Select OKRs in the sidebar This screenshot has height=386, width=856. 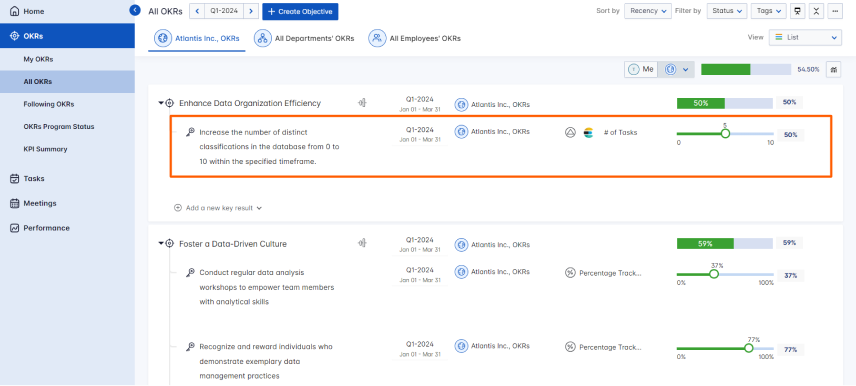pyautogui.click(x=67, y=36)
